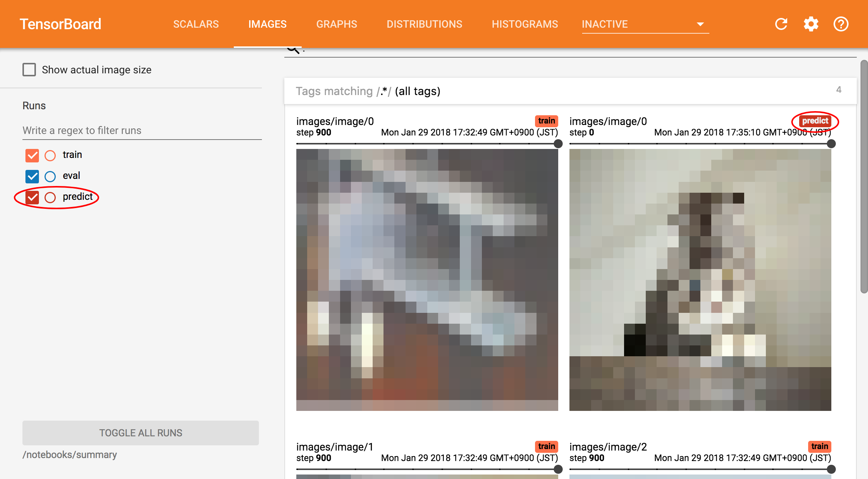Click the step slider handle for predict image
868x479 pixels.
click(x=831, y=144)
